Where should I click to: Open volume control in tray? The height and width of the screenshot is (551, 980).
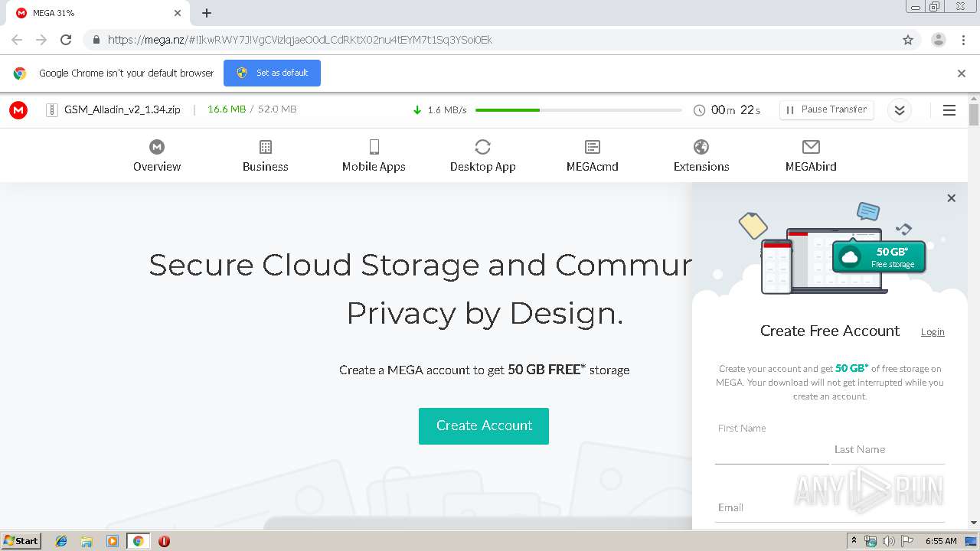point(889,541)
